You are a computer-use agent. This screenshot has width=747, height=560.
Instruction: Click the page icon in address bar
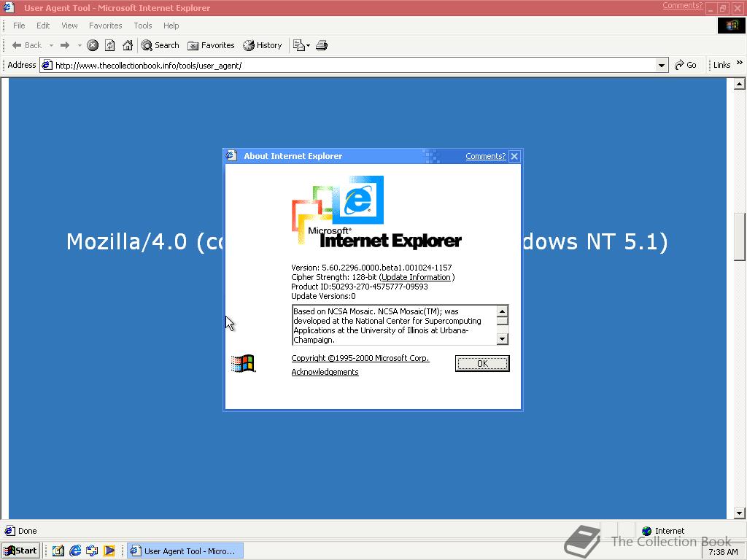pyautogui.click(x=47, y=65)
